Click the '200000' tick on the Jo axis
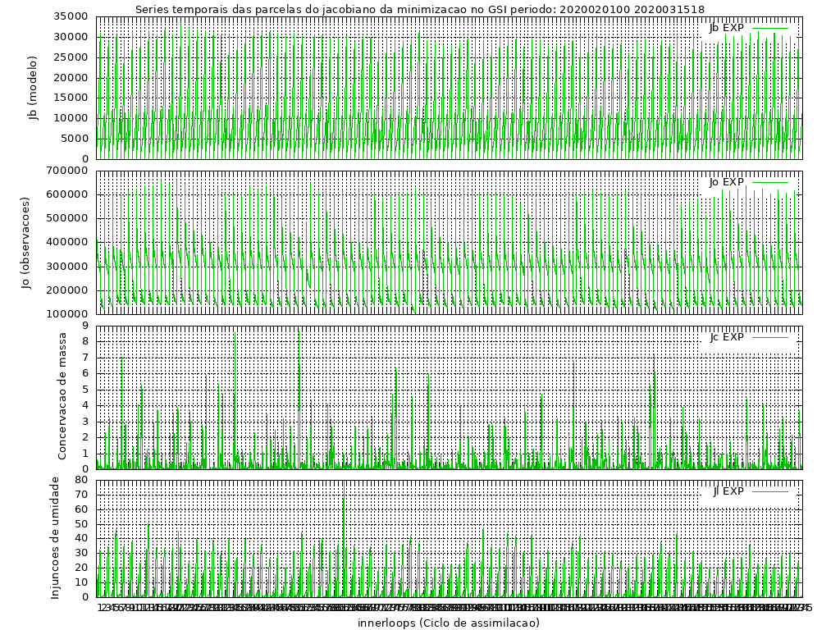This screenshot has width=840, height=630. (67, 290)
